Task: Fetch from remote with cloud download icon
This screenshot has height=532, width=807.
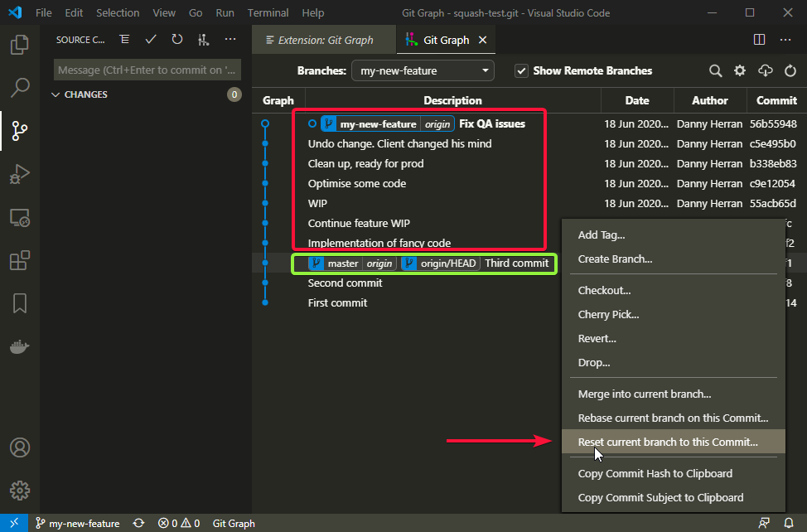Action: [765, 70]
